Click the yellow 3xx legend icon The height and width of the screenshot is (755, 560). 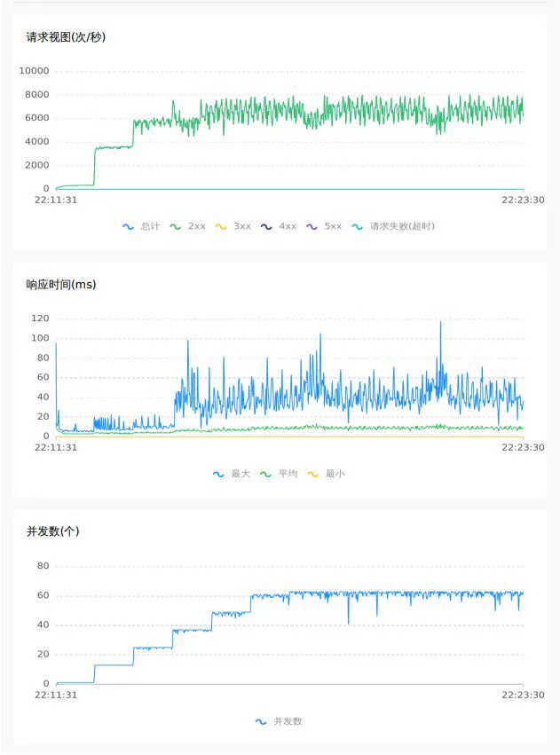221,226
